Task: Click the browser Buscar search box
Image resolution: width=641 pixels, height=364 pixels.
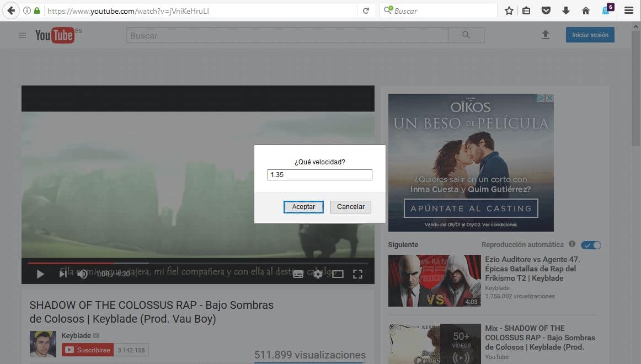Action: point(438,11)
